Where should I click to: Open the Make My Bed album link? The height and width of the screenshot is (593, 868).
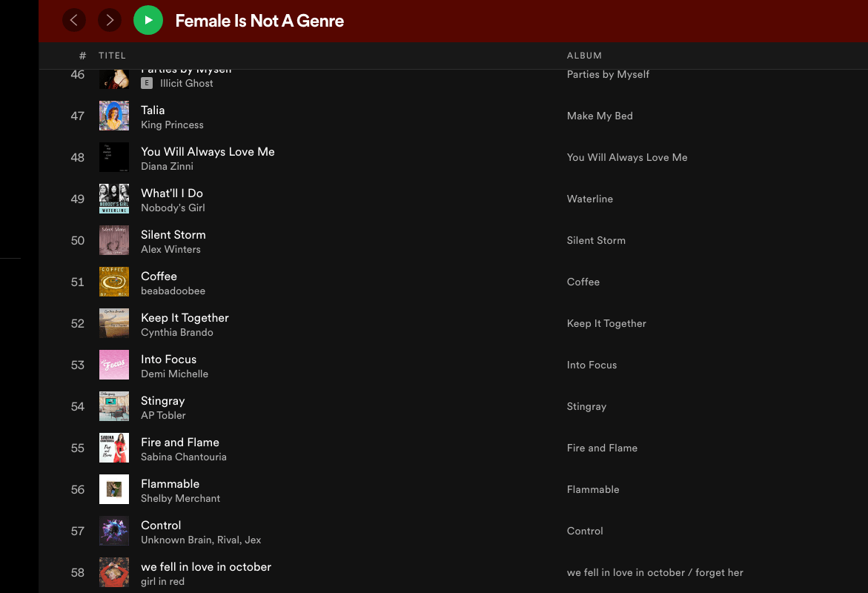(600, 116)
